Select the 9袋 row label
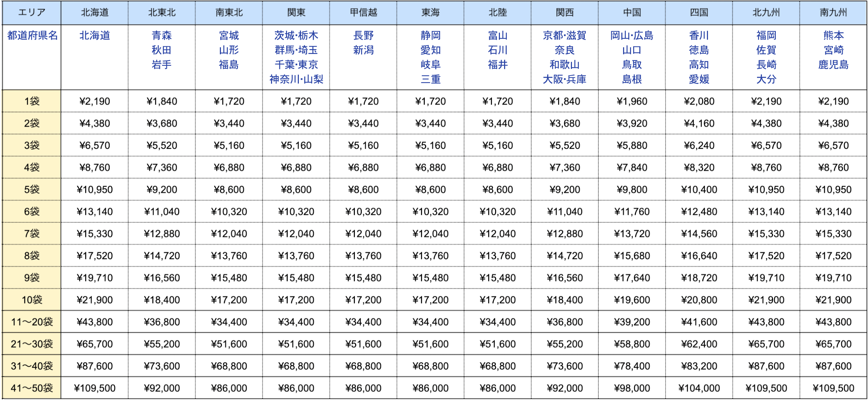The height and width of the screenshot is (401, 868). 32,278
